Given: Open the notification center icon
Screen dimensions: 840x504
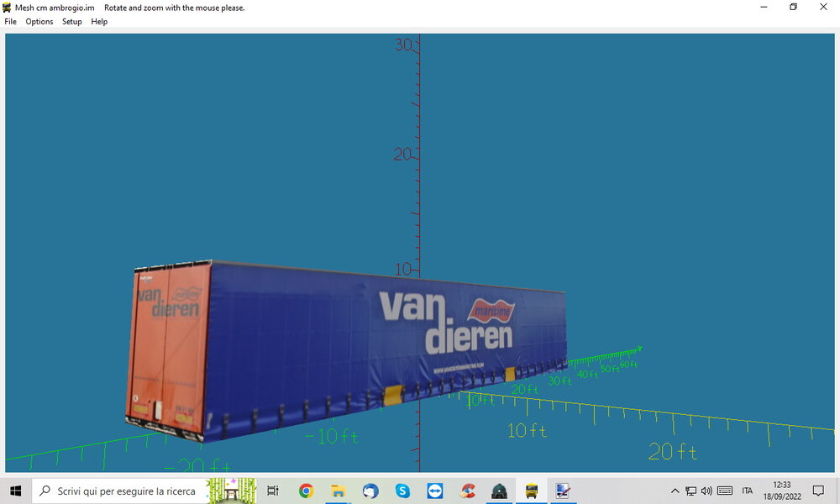Looking at the screenshot, I should (x=818, y=491).
